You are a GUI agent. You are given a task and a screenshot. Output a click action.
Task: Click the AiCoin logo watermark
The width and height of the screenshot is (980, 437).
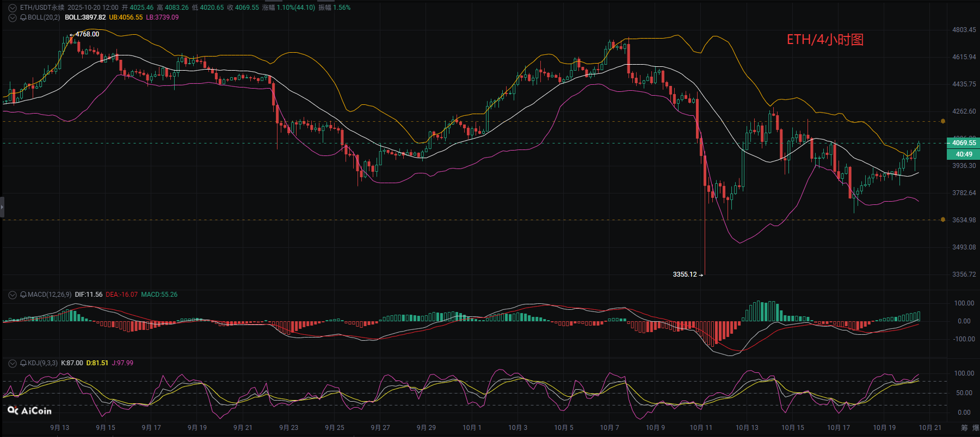click(x=30, y=411)
